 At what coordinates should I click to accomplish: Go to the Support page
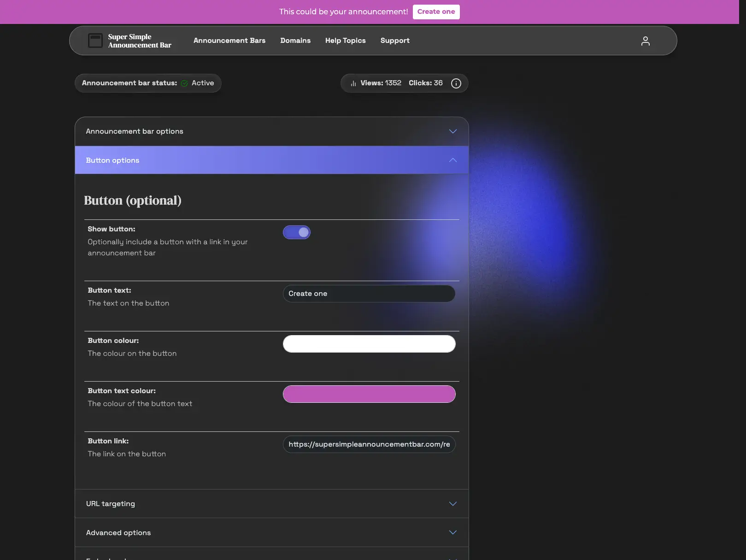[395, 41]
